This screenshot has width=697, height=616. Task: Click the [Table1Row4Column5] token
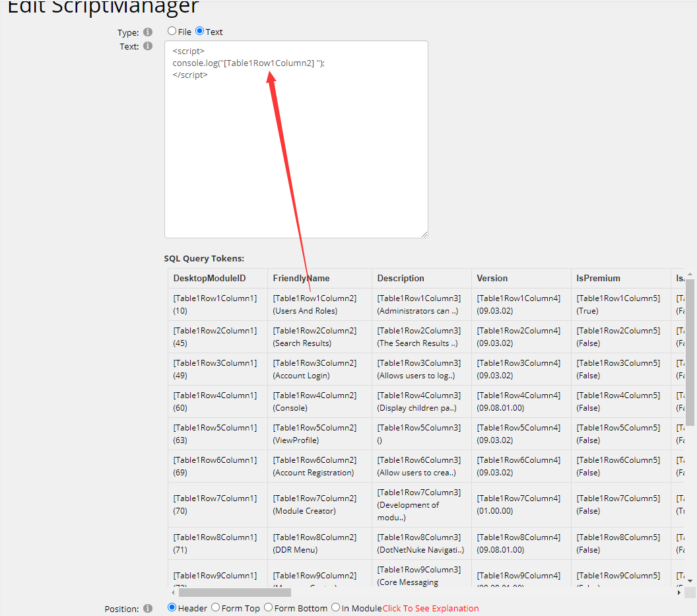[618, 395]
